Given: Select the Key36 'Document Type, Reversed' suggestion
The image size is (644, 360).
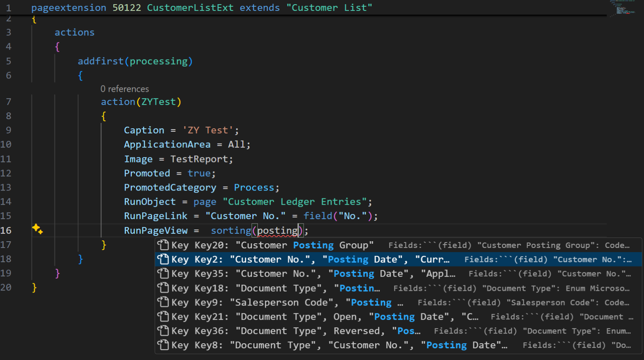Looking at the screenshot, I should click(x=293, y=331).
